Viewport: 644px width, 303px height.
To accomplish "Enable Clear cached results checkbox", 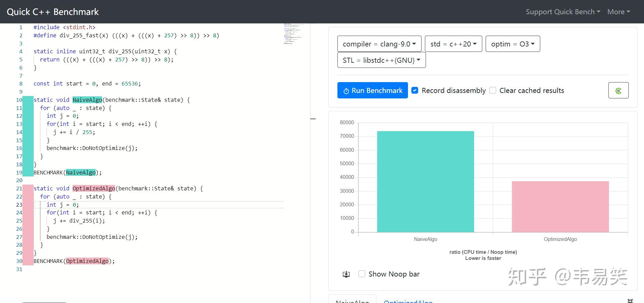I will 493,90.
